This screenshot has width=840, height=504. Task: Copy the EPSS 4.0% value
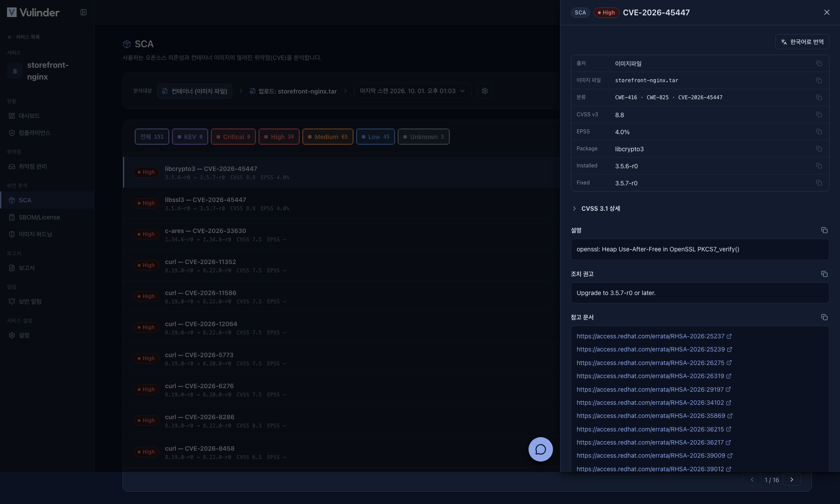[x=819, y=132]
